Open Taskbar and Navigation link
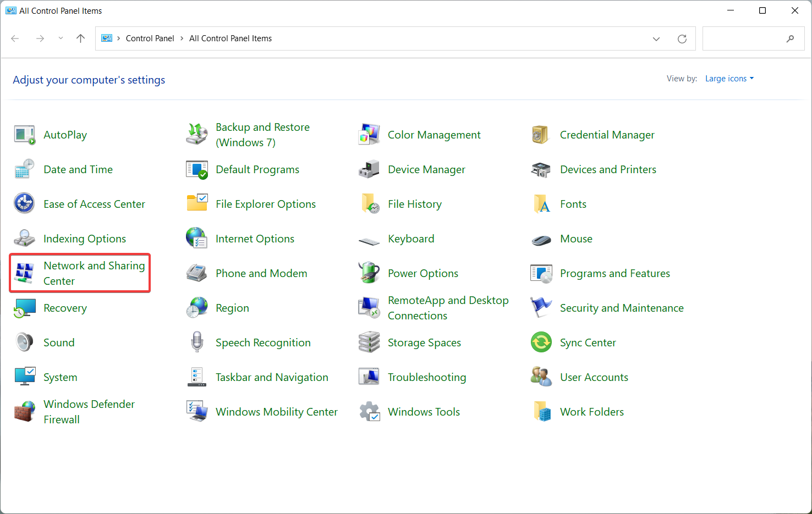This screenshot has width=812, height=514. coord(272,378)
